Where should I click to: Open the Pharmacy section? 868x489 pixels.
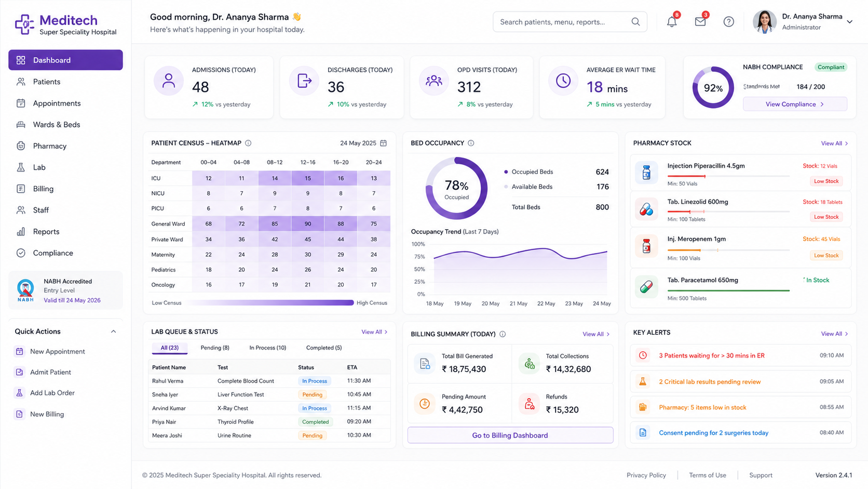(65, 146)
